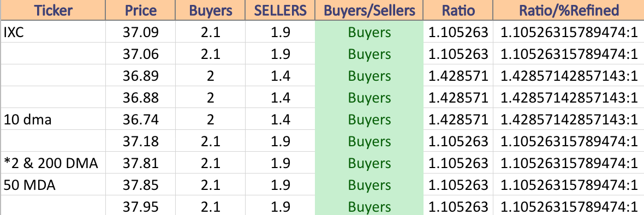Select green Buyers cell in 10 dma row
644x215 pixels.
coord(369,120)
